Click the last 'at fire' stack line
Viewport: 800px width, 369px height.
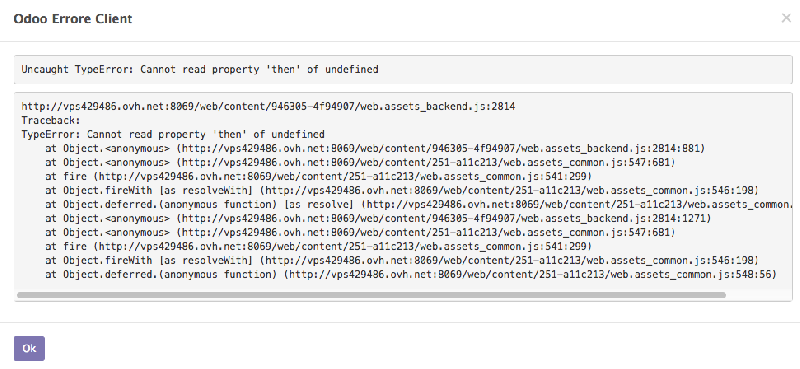click(318, 247)
